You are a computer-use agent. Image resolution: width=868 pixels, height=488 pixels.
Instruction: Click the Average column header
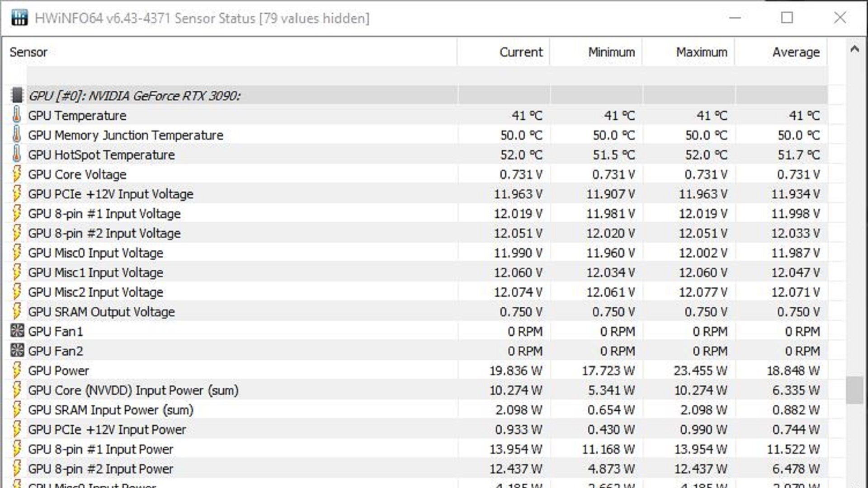click(796, 52)
